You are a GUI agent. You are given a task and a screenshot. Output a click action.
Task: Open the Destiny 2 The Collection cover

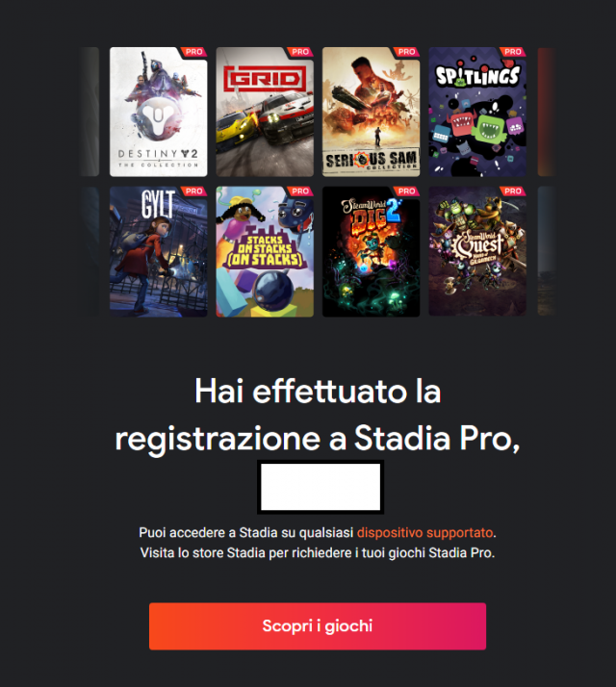tap(158, 112)
